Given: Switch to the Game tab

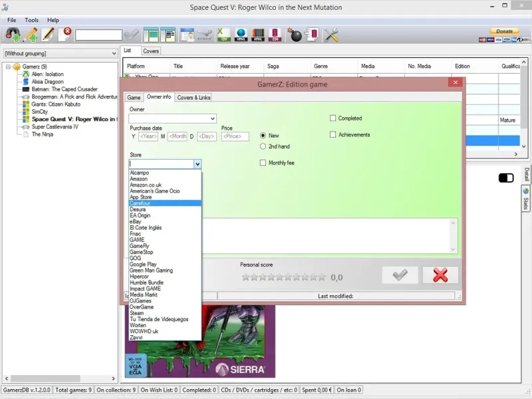Looking at the screenshot, I should [x=134, y=97].
